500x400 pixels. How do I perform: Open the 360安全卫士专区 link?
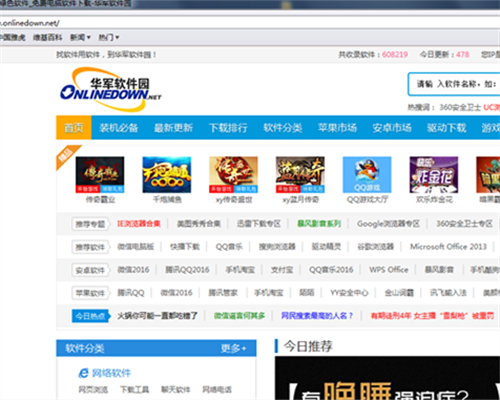click(464, 224)
